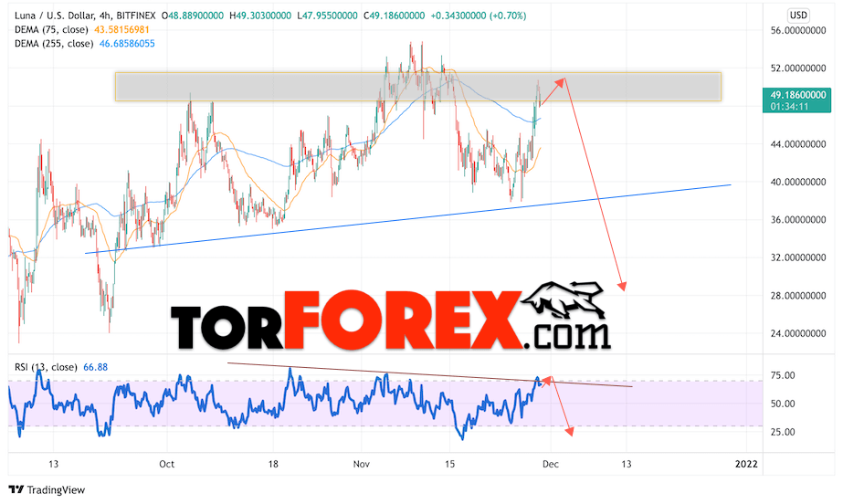The width and height of the screenshot is (843, 504).
Task: Click the 15 date label on time axis
Action: pyautogui.click(x=449, y=464)
